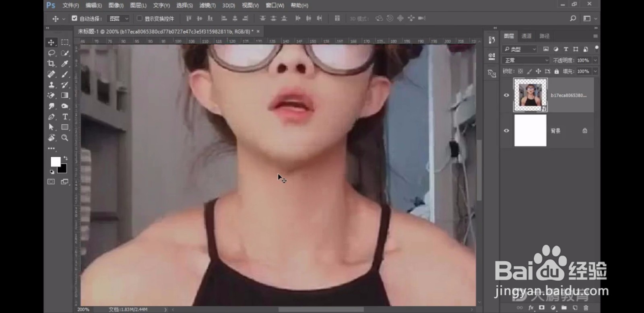Open the Layers panel menu

coord(595,36)
